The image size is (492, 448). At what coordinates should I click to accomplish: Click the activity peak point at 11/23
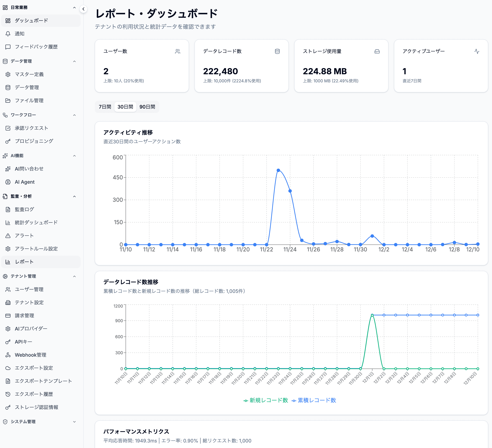278,170
